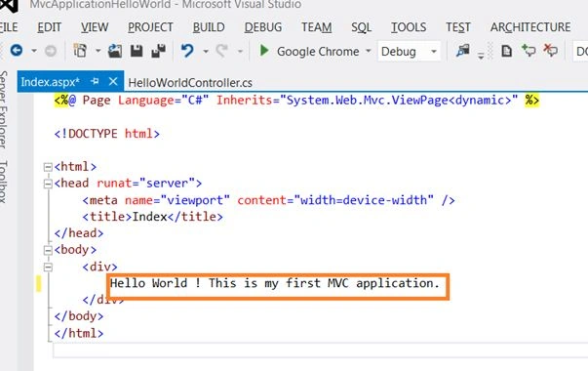Open the SQL menu

[361, 27]
